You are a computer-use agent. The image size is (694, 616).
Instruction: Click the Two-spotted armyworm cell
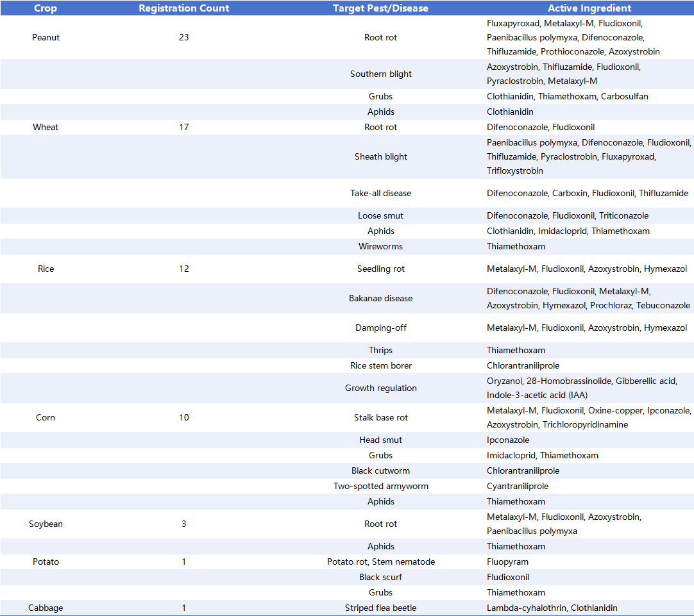click(380, 486)
